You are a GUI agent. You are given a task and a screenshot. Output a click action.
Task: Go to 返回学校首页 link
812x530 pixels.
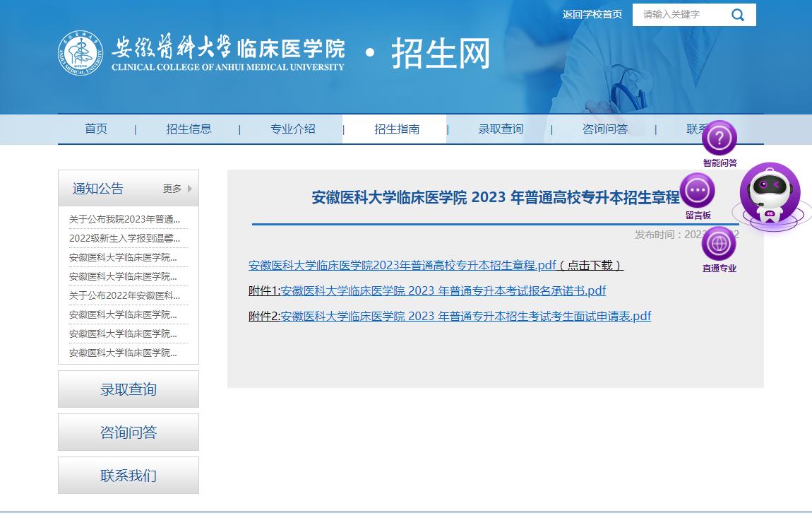coord(592,15)
